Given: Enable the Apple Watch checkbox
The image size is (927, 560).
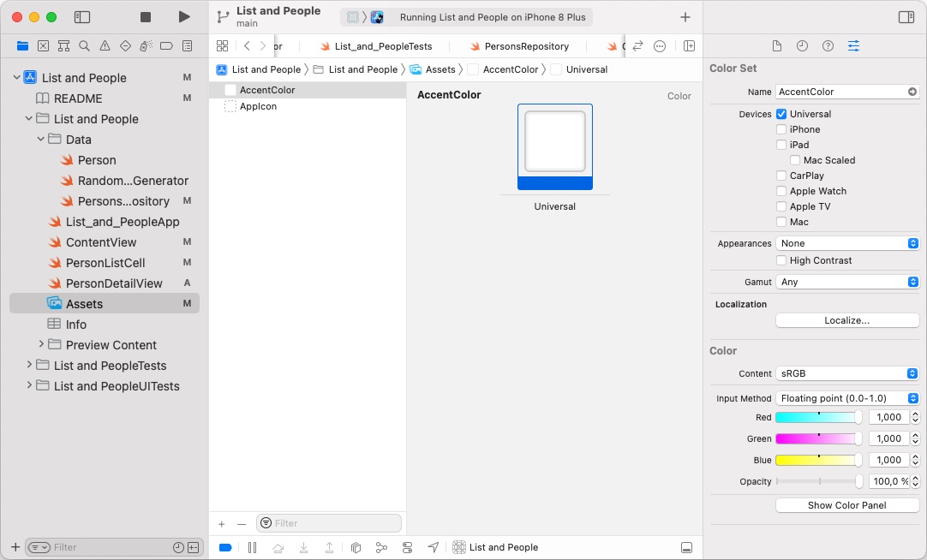Looking at the screenshot, I should click(x=781, y=191).
